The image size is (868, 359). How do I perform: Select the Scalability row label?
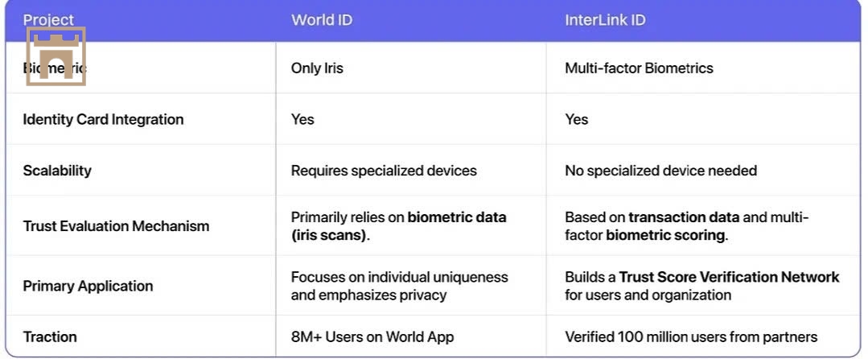pos(57,171)
